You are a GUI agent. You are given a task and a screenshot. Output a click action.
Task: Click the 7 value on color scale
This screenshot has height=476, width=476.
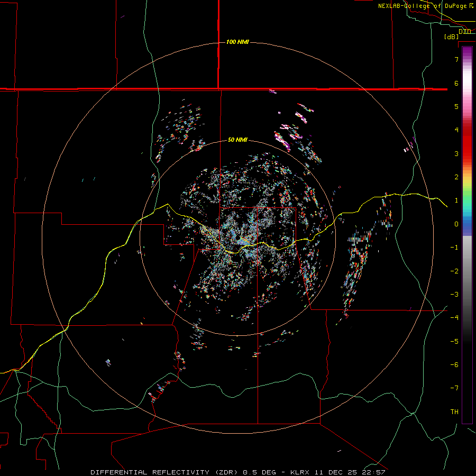[x=456, y=59]
